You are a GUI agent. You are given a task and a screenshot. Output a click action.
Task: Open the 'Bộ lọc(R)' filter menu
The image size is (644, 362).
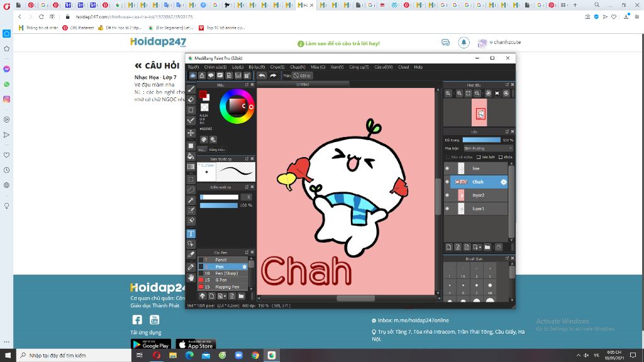point(257,67)
